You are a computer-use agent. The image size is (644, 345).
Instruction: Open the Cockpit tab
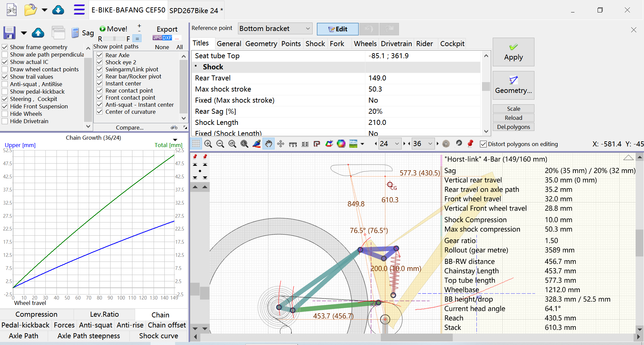pyautogui.click(x=452, y=44)
